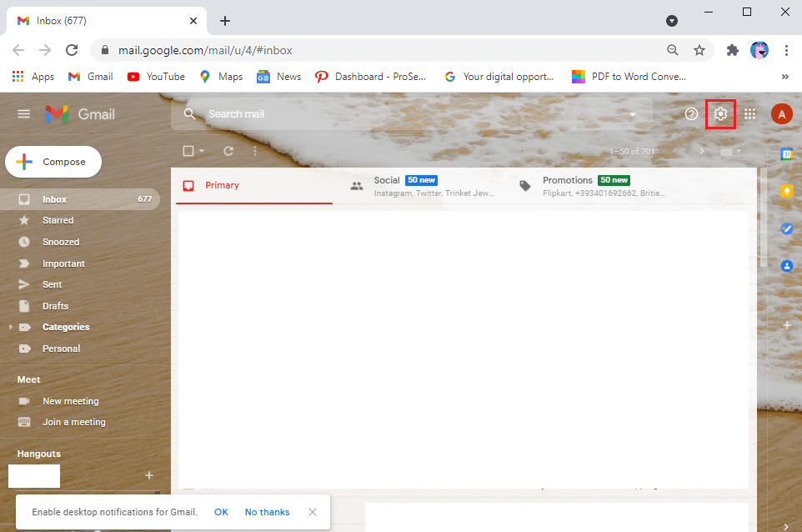Open Google Keep side panel icon
The image size is (802, 532).
pos(787,191)
